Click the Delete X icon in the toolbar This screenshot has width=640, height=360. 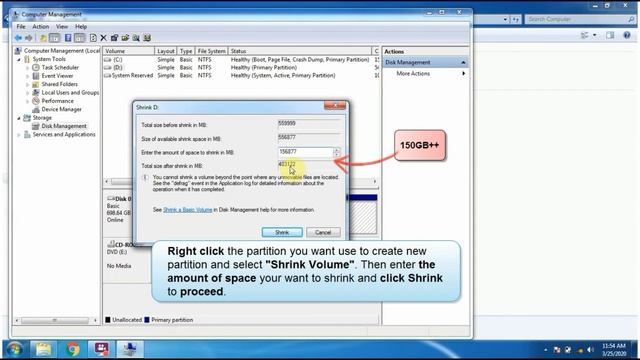pos(103,38)
